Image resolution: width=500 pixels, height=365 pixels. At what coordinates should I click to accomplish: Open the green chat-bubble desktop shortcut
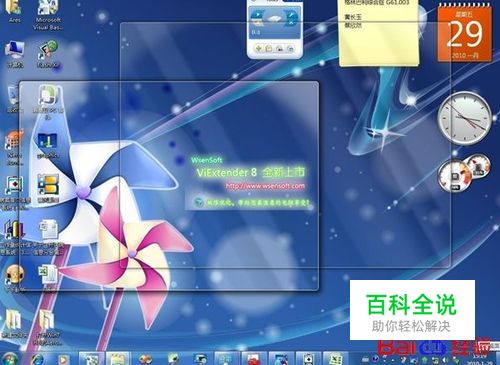(49, 101)
